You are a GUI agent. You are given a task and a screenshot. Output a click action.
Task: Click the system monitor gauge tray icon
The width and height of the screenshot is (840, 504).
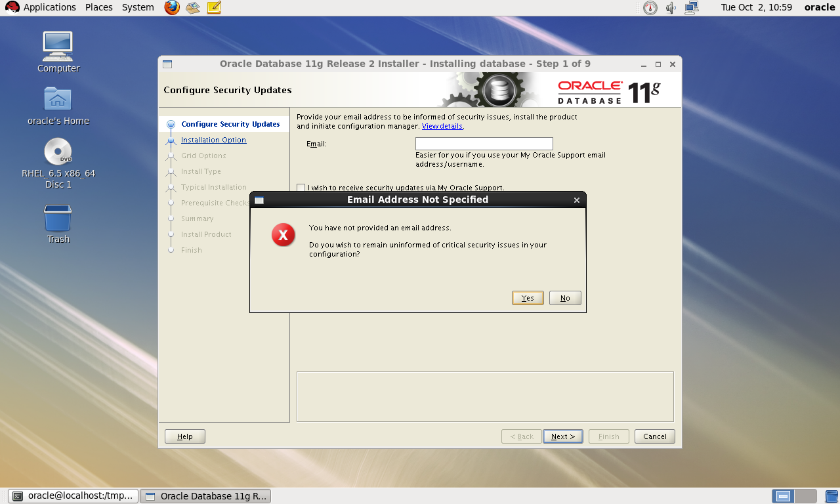(650, 8)
